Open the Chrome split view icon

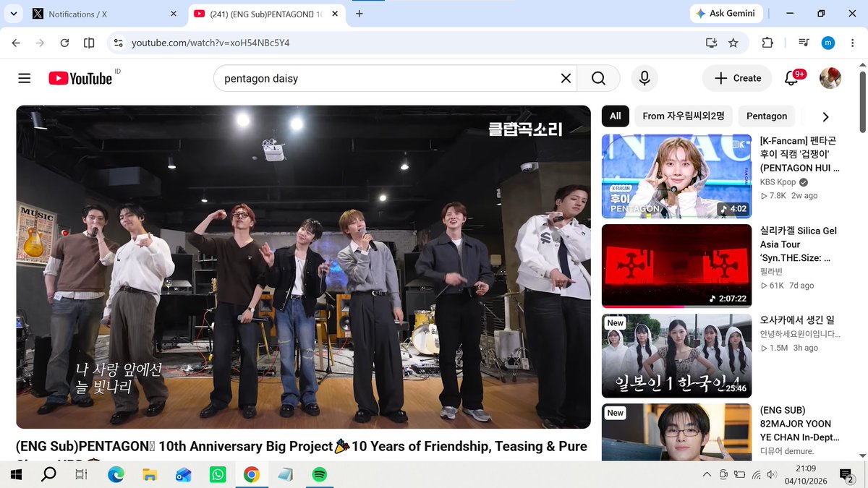point(89,43)
